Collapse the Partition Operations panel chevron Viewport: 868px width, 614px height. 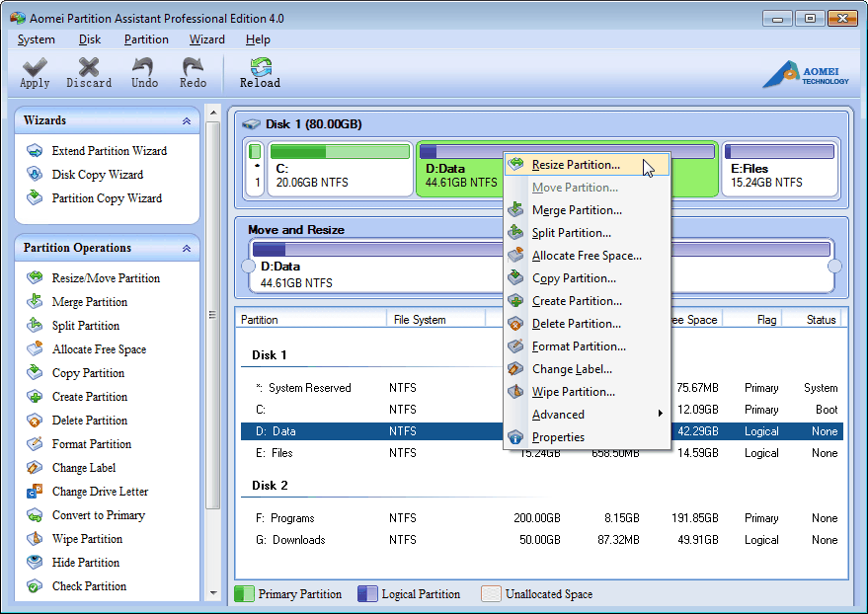(186, 248)
